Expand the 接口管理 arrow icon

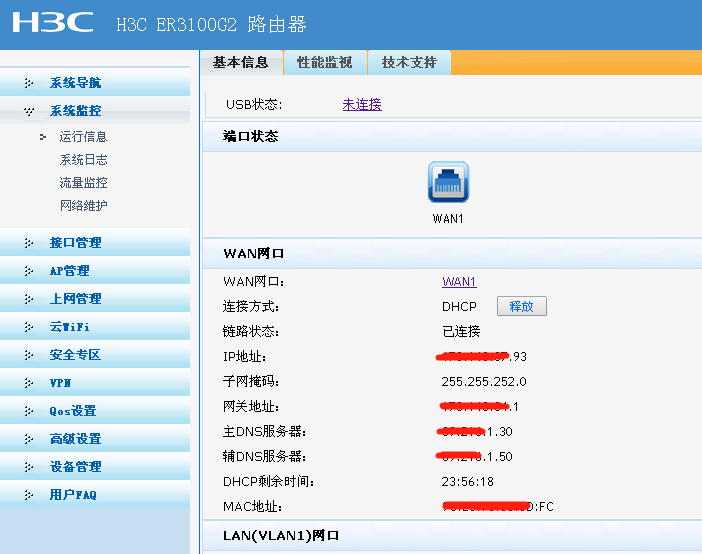tap(29, 243)
